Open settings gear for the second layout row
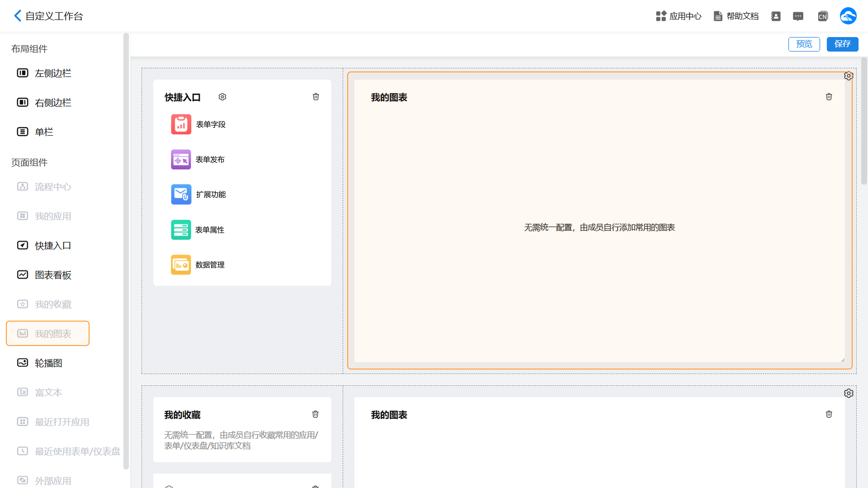This screenshot has width=868, height=488. click(x=849, y=393)
